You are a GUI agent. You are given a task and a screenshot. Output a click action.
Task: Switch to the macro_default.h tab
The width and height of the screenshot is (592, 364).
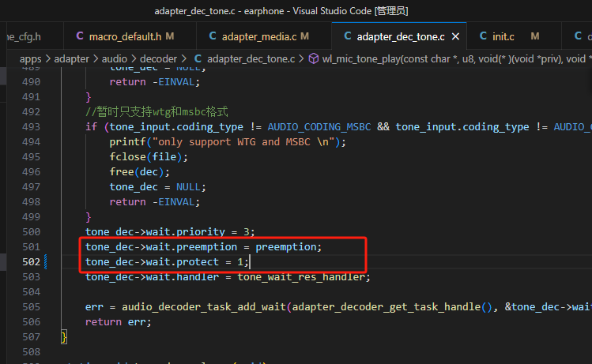coord(130,36)
